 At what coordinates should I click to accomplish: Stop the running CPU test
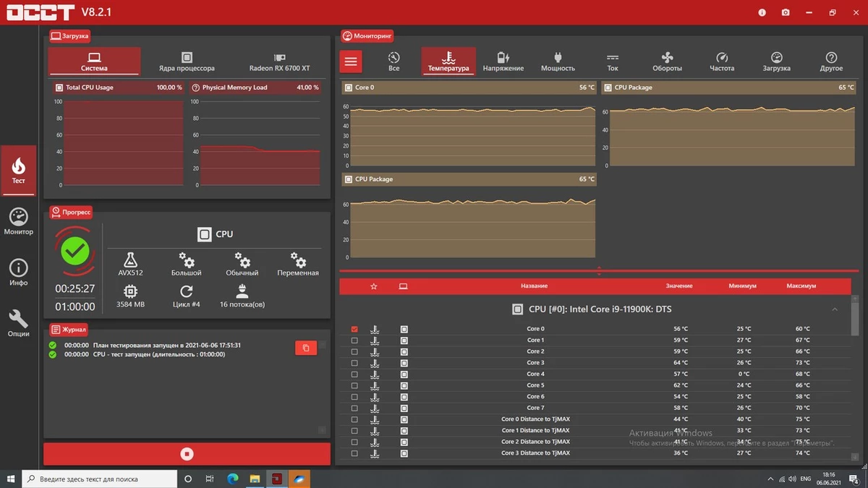(187, 454)
